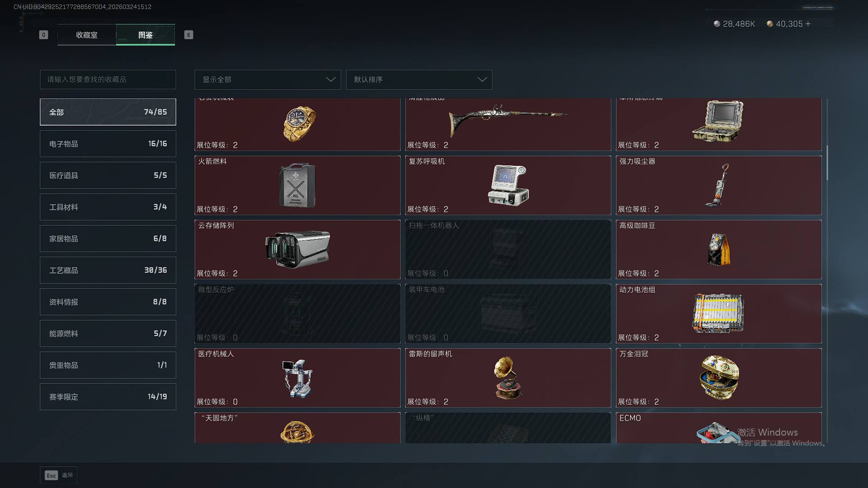This screenshot has width=868, height=488.
Task: Open the 云存储阵列 storage array item
Action: coord(297,249)
